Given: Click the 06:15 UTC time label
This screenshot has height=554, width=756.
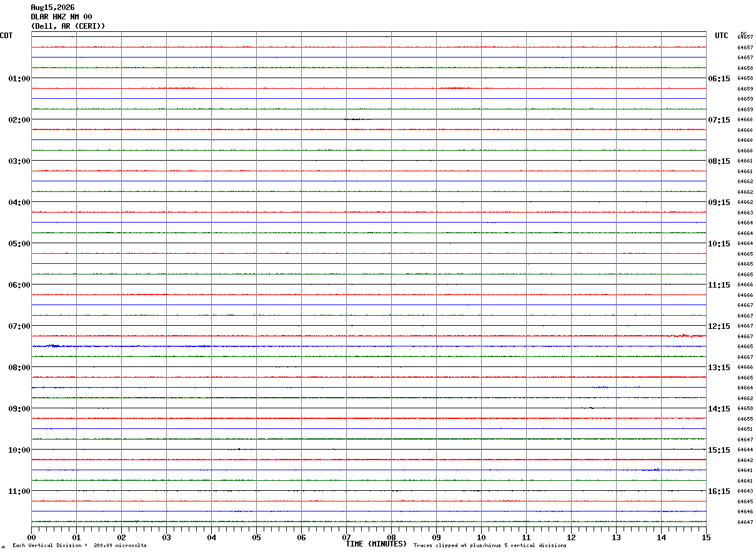Looking at the screenshot, I should click(x=719, y=79).
